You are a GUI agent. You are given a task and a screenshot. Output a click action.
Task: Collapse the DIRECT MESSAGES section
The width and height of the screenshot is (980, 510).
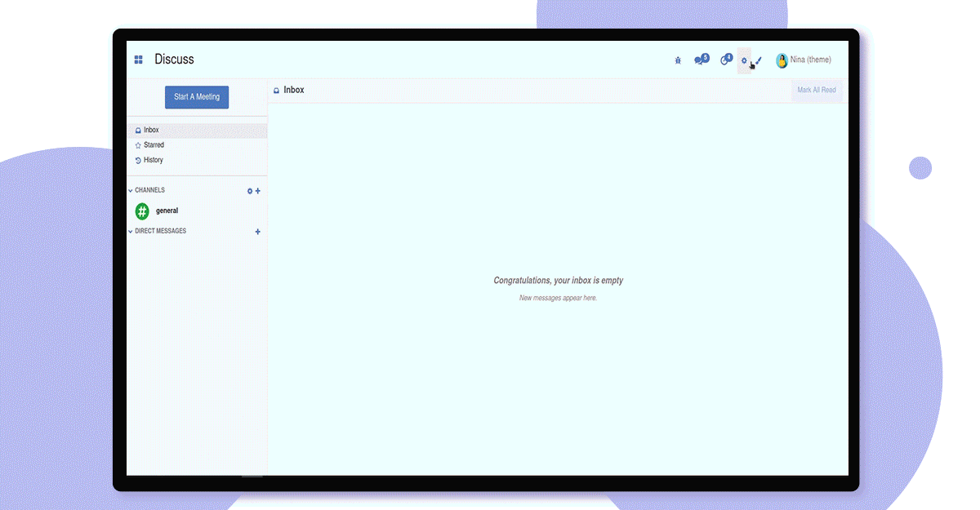tap(157, 231)
